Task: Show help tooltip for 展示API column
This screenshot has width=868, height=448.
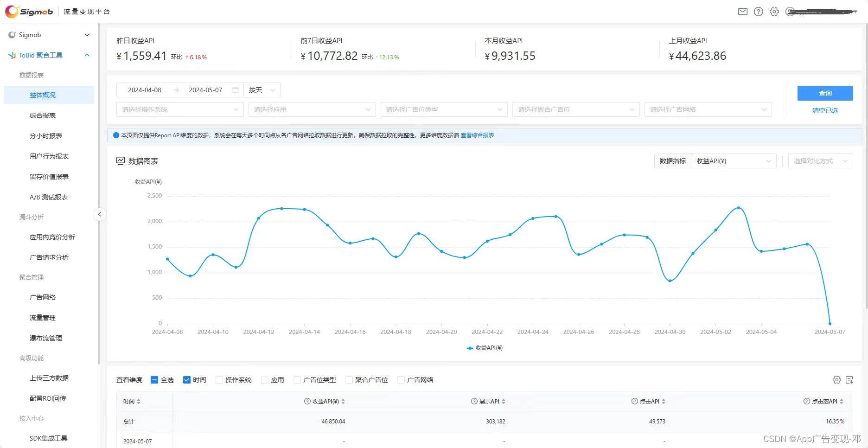Action: coord(474,402)
